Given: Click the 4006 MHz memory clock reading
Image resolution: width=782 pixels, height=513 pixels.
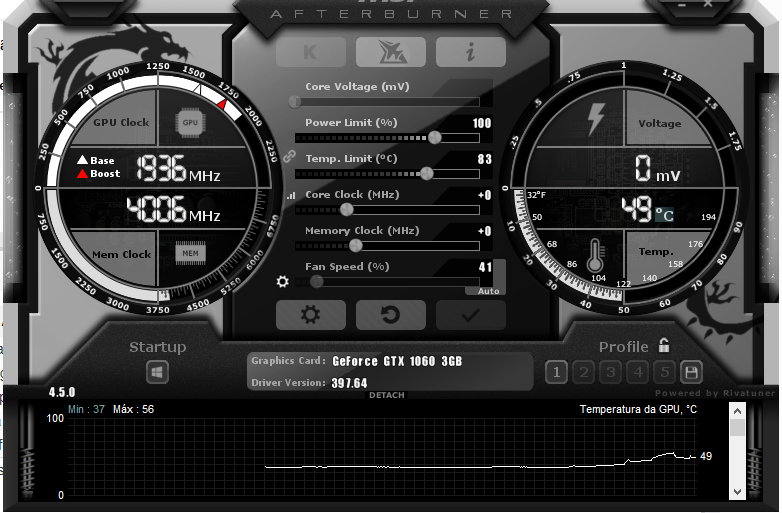Looking at the screenshot, I should click(x=173, y=208).
